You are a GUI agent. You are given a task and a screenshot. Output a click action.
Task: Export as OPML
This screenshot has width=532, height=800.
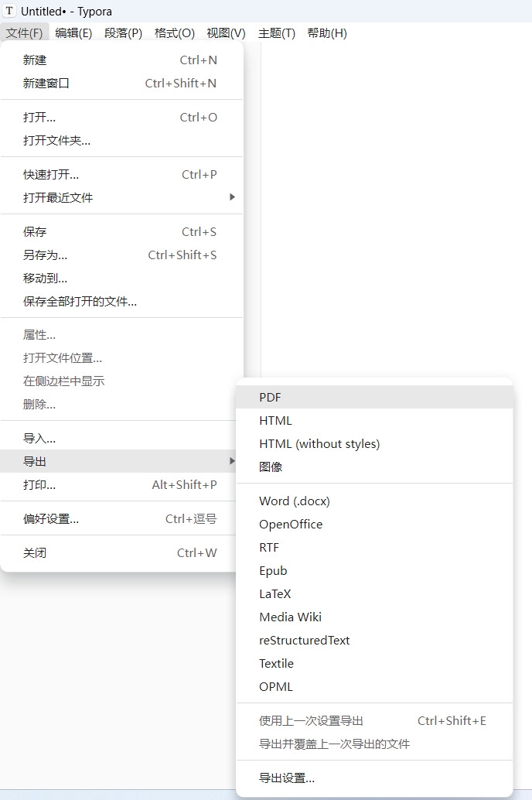pyautogui.click(x=374, y=687)
